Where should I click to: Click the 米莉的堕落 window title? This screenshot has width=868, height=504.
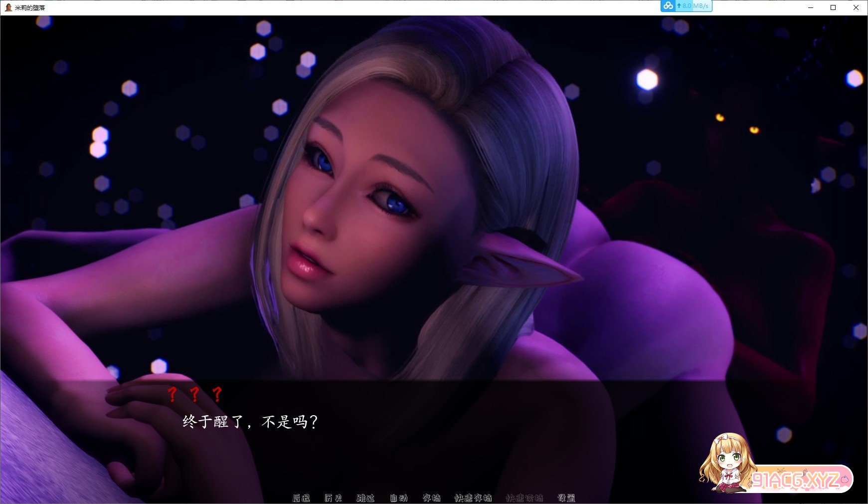[29, 8]
